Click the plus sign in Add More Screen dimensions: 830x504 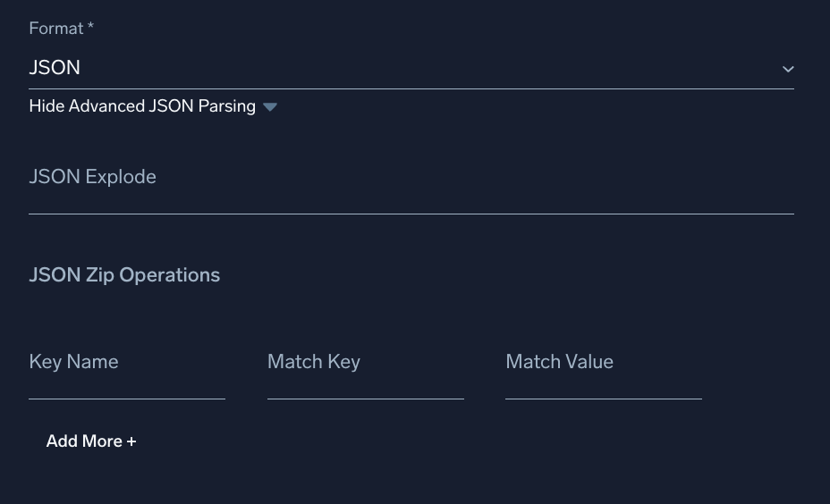point(131,441)
